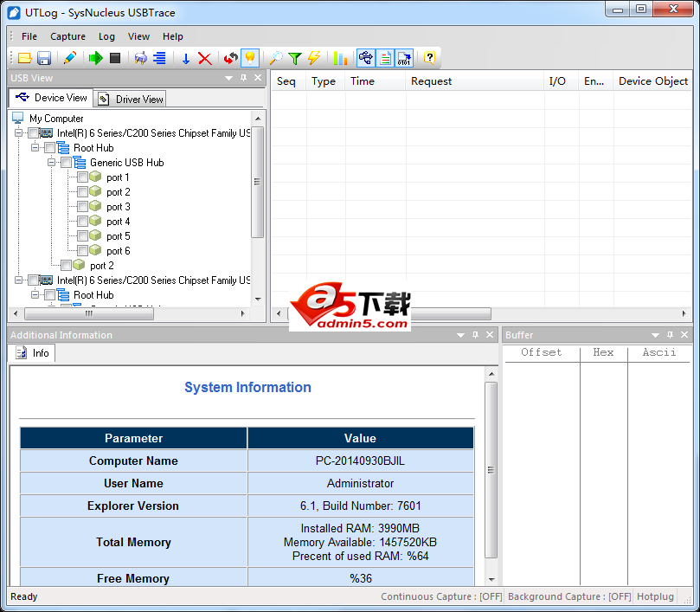Image resolution: width=700 pixels, height=612 pixels.
Task: Clear the log with the red X icon
Action: pyautogui.click(x=205, y=58)
